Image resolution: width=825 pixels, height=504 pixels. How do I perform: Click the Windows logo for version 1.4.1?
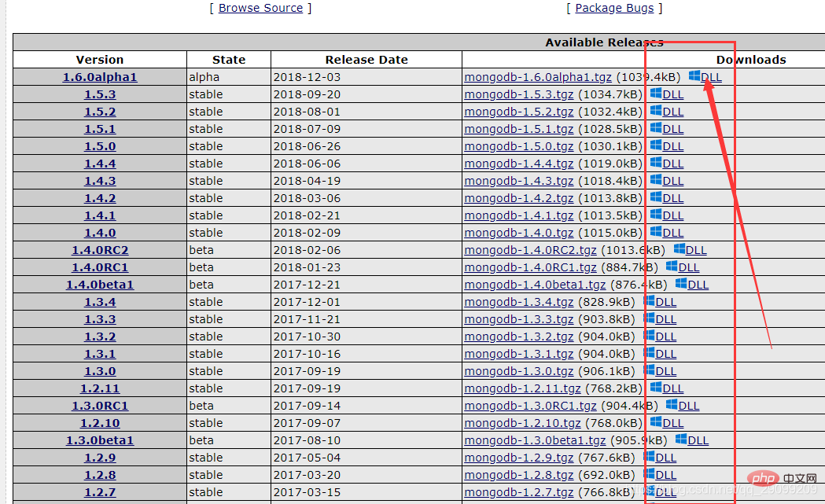point(656,215)
